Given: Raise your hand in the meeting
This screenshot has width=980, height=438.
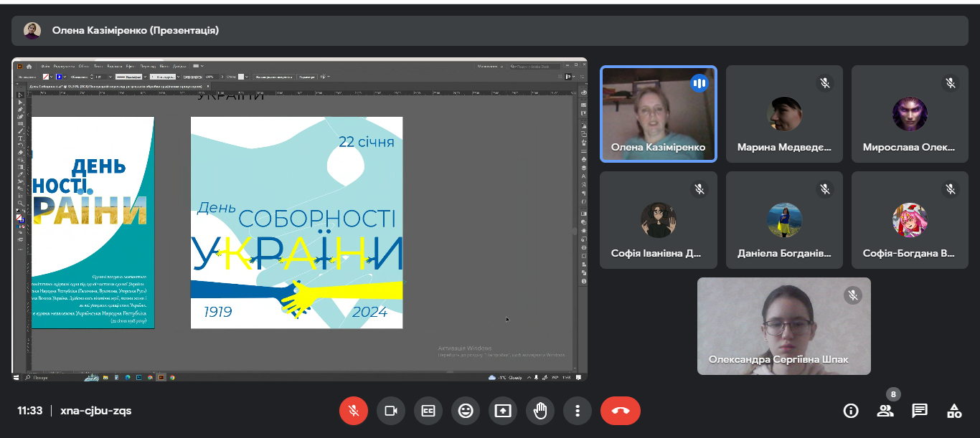Looking at the screenshot, I should [x=540, y=411].
